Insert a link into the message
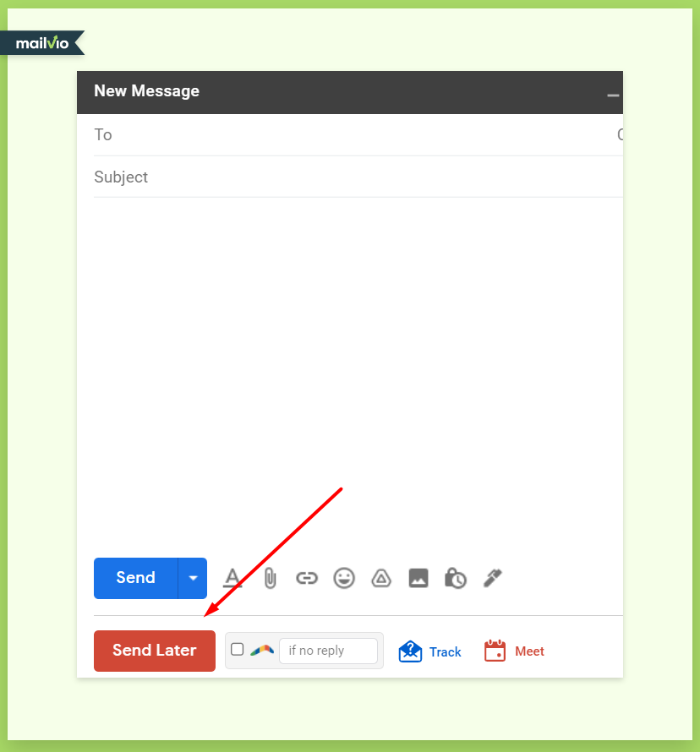Viewport: 700px width, 752px height. coord(307,578)
